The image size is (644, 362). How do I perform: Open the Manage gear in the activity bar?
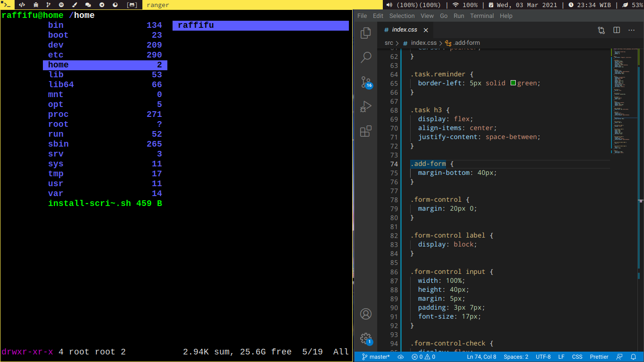click(x=366, y=338)
